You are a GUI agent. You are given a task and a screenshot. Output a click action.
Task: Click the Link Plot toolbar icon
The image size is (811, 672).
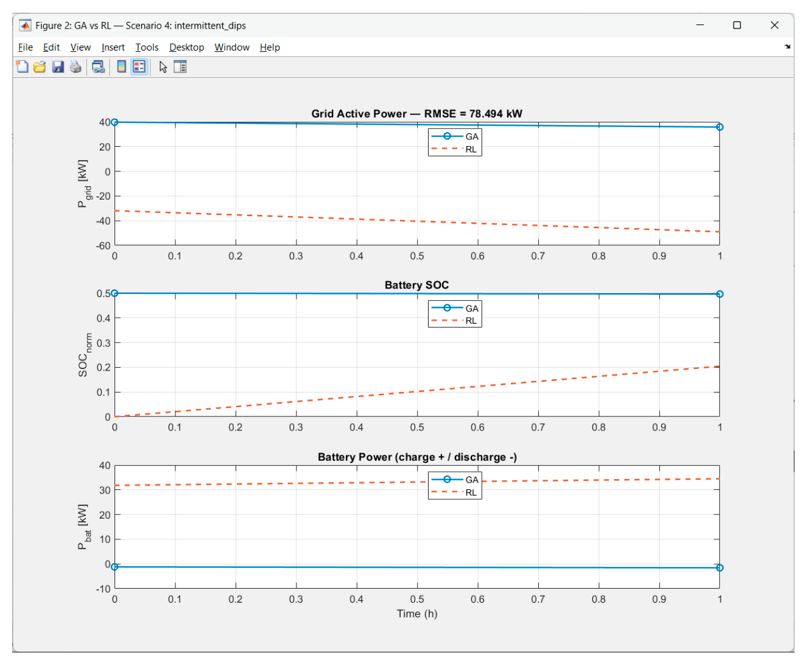coord(98,67)
